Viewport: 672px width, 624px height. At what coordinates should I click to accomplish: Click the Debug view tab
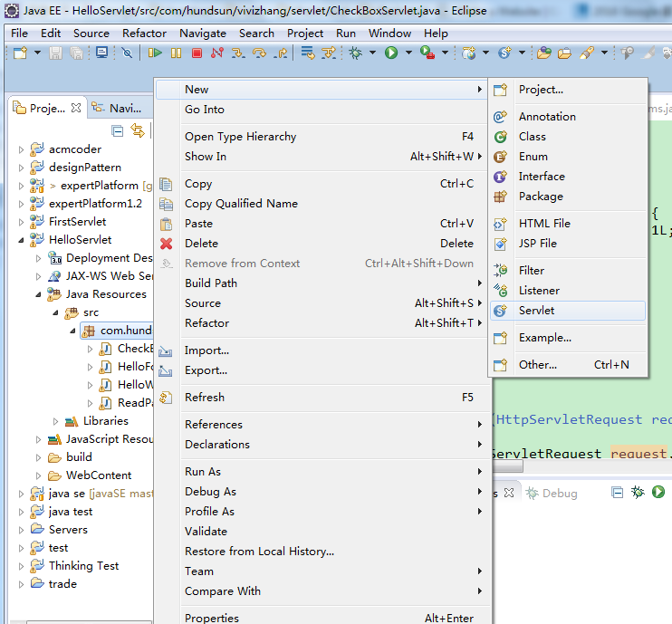click(x=552, y=494)
